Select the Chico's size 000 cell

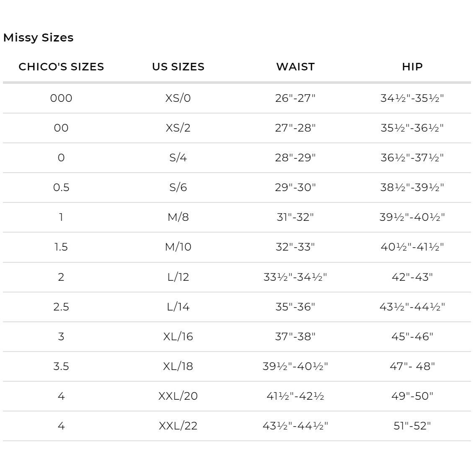[x=61, y=98]
